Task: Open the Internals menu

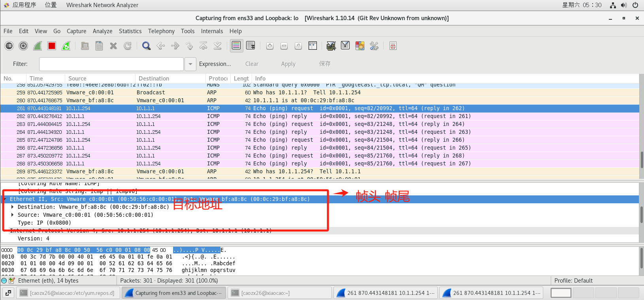Action: click(x=212, y=31)
